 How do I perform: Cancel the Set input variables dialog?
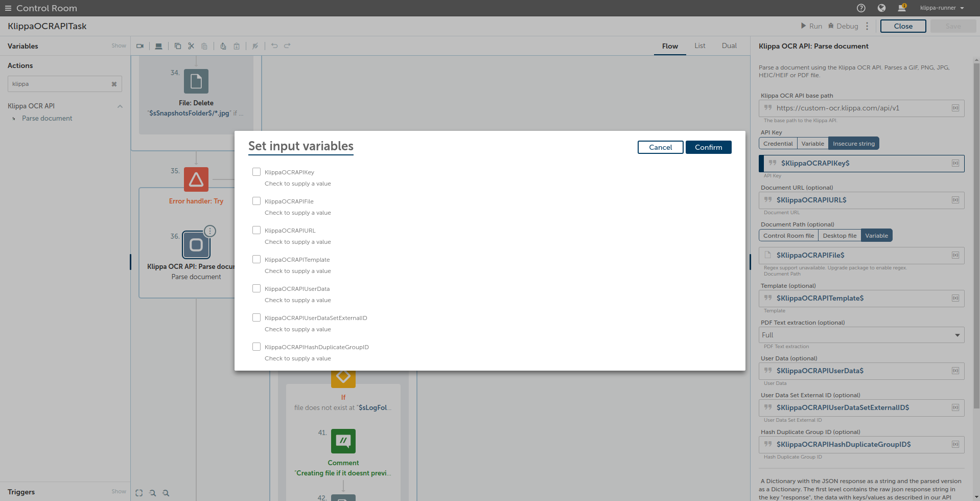661,147
